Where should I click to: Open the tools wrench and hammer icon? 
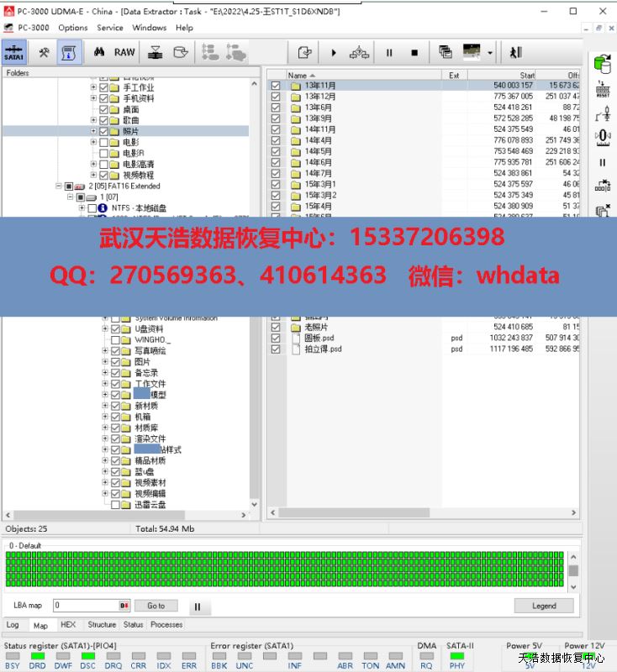tap(44, 52)
